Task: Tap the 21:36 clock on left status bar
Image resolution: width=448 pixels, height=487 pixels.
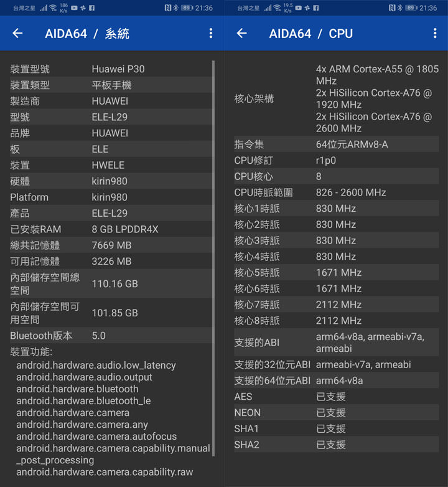Action: point(204,7)
